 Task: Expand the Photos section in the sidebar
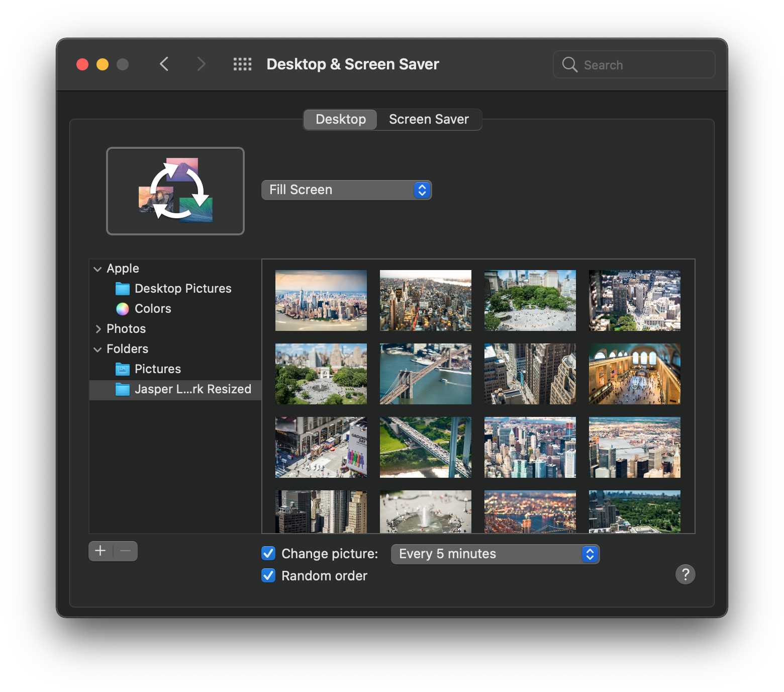point(99,328)
